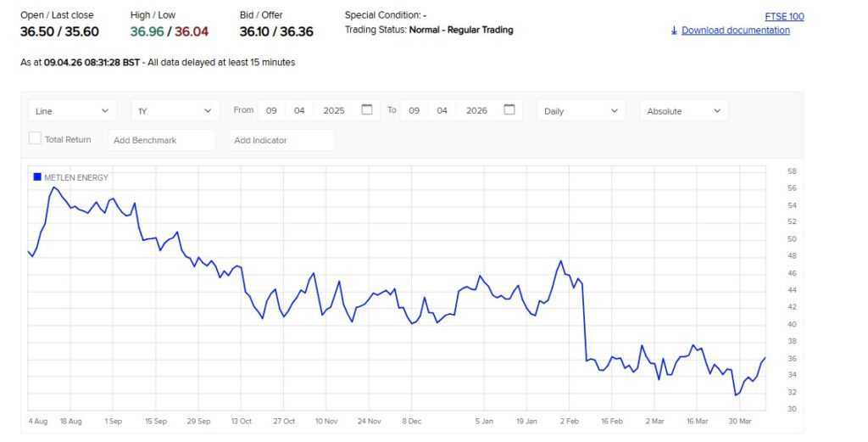868x442 pixels.
Task: Expand the Line chart type dropdown
Action: (x=72, y=111)
